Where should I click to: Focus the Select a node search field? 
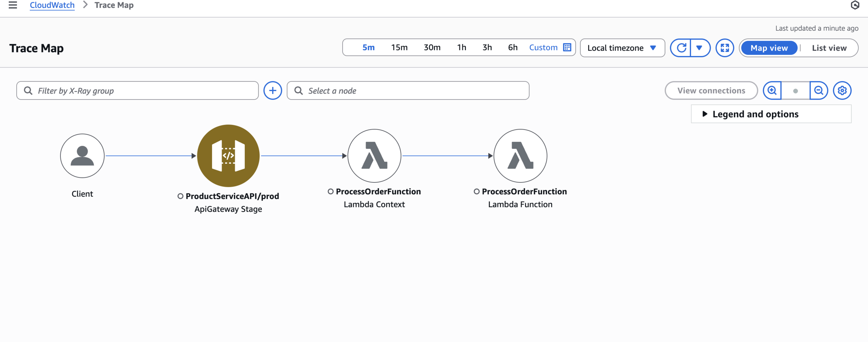point(408,91)
